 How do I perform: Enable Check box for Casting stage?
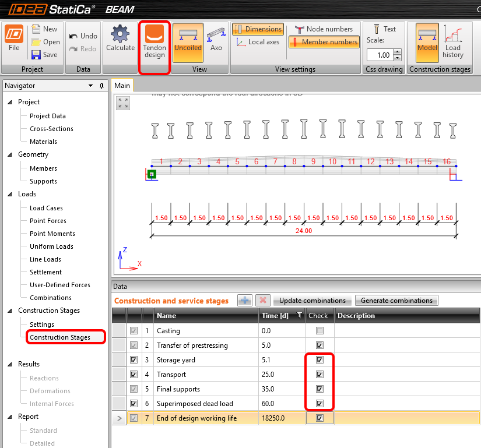[319, 331]
